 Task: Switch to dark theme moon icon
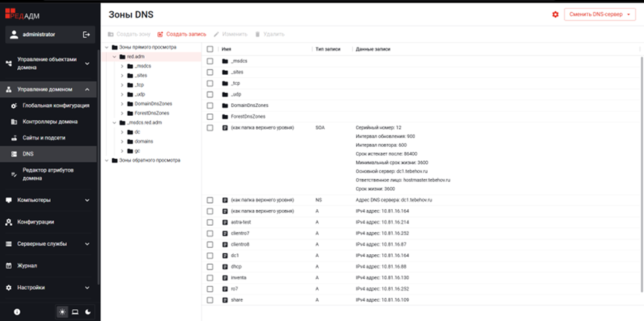click(87, 311)
